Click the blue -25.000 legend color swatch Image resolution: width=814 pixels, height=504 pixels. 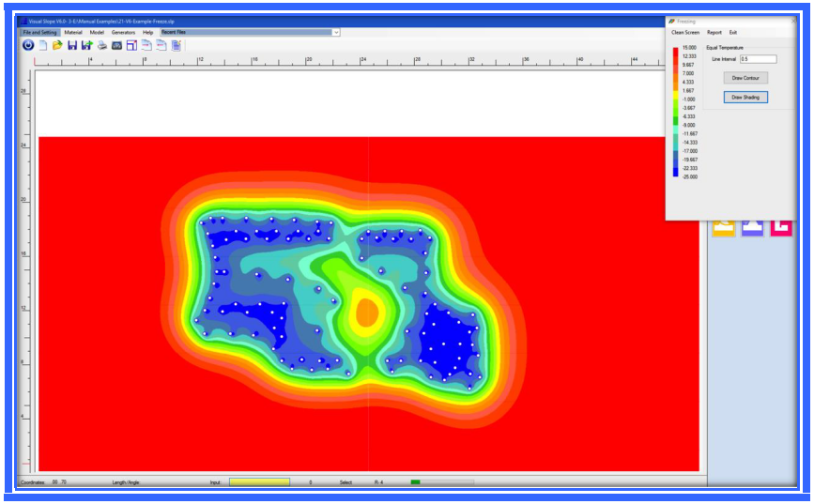click(675, 176)
